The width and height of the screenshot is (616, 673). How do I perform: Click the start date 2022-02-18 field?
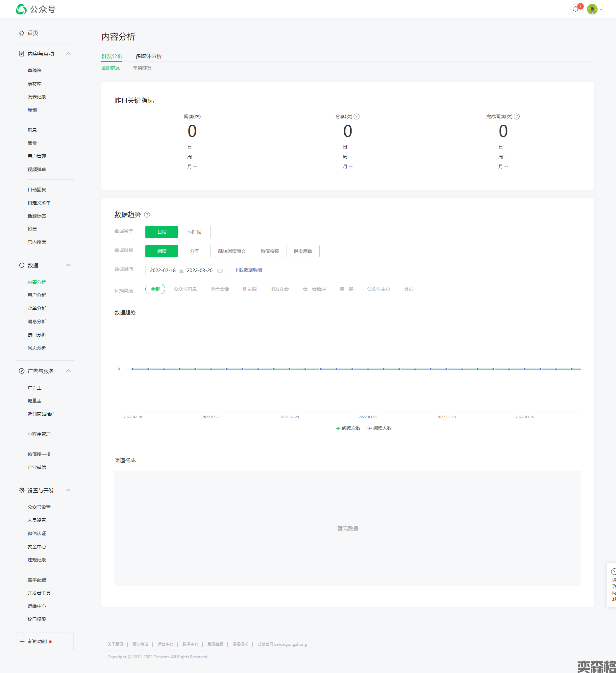(x=163, y=271)
